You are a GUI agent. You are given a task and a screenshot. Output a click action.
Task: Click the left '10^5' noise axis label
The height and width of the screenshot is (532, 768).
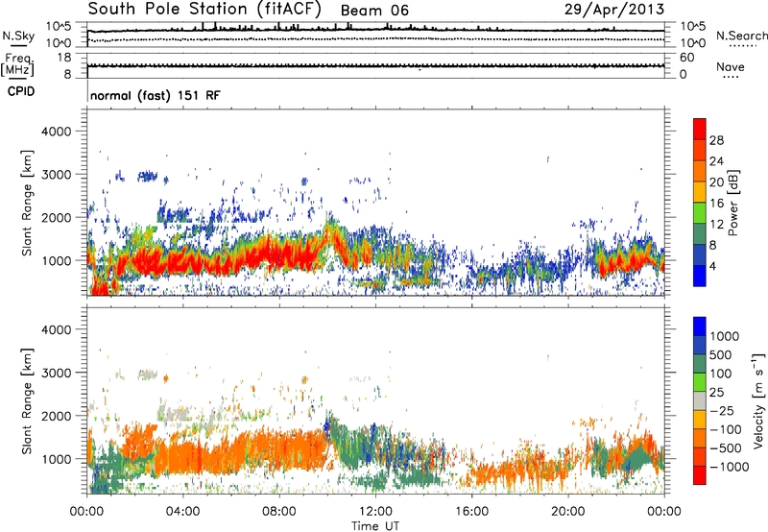point(59,27)
